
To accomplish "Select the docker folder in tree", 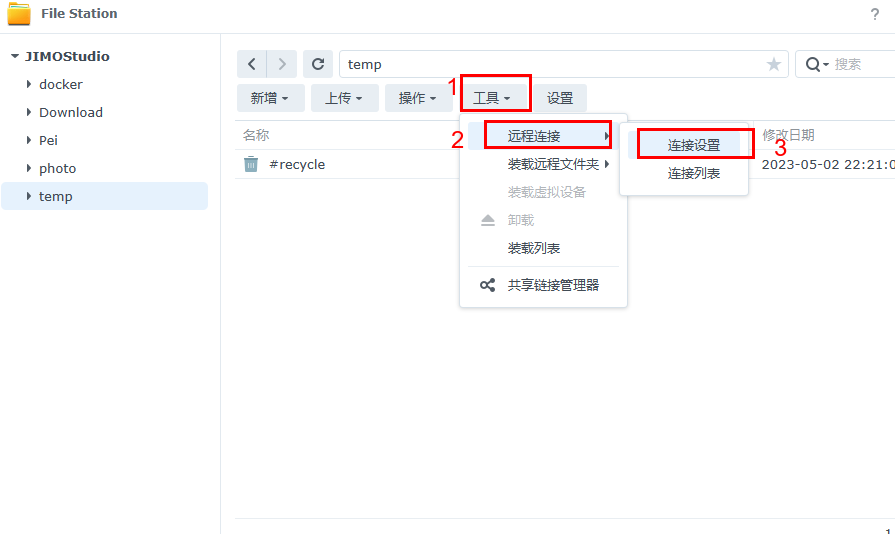I will pyautogui.click(x=61, y=84).
